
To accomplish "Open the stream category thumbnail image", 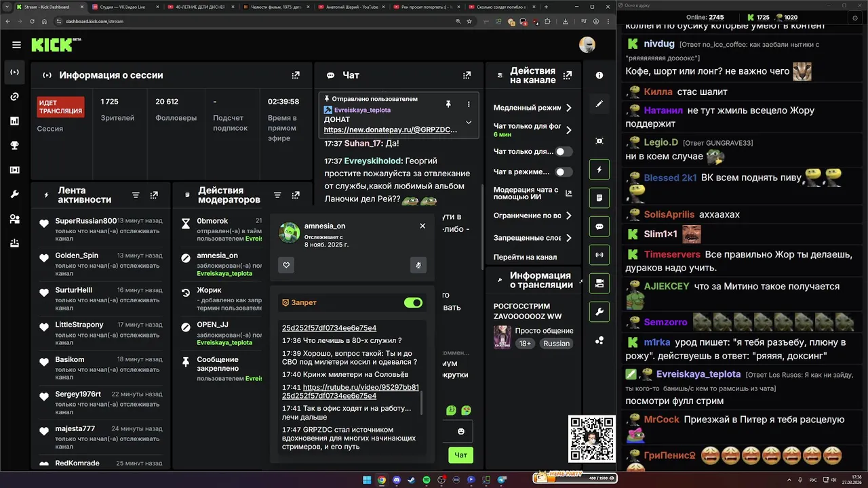I will (x=502, y=337).
